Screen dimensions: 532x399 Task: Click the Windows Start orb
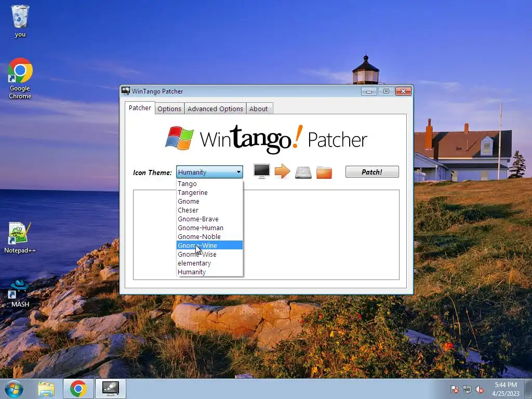[x=14, y=389]
